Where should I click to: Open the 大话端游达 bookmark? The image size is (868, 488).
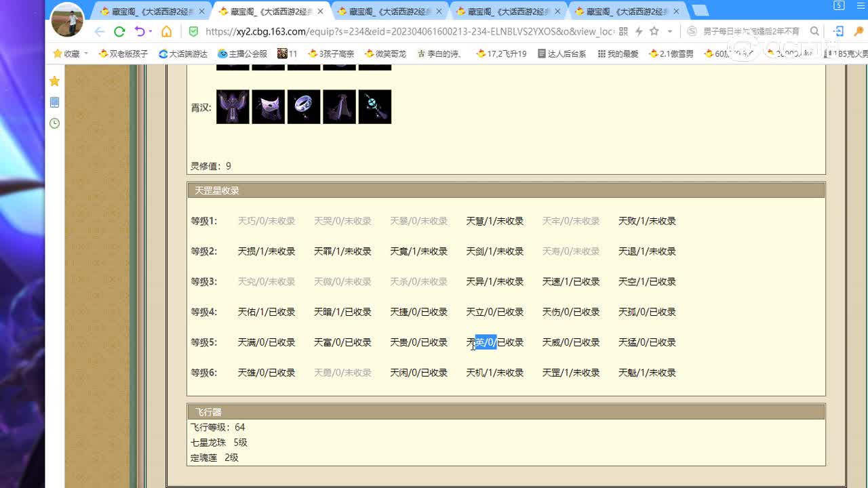click(x=183, y=54)
